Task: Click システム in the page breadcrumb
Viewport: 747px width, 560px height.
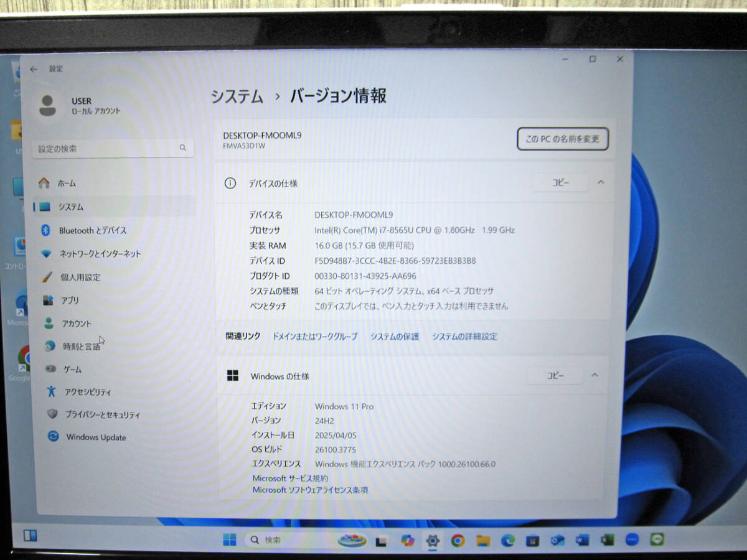Action: tap(237, 96)
